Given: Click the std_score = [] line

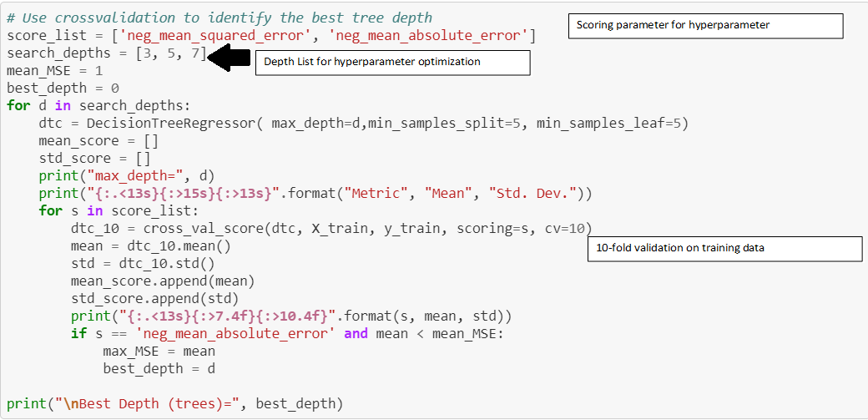Looking at the screenshot, I should (x=94, y=159).
